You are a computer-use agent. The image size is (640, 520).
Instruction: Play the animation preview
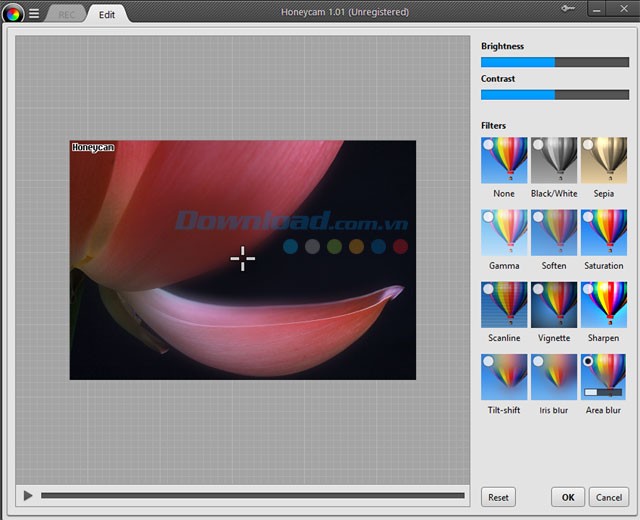28,495
